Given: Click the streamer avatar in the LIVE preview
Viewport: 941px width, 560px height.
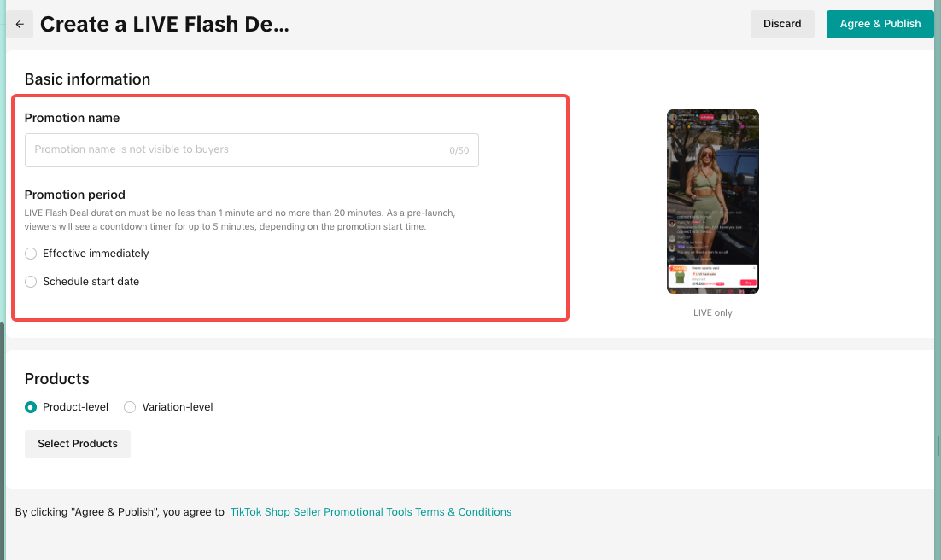Looking at the screenshot, I should pos(674,117).
